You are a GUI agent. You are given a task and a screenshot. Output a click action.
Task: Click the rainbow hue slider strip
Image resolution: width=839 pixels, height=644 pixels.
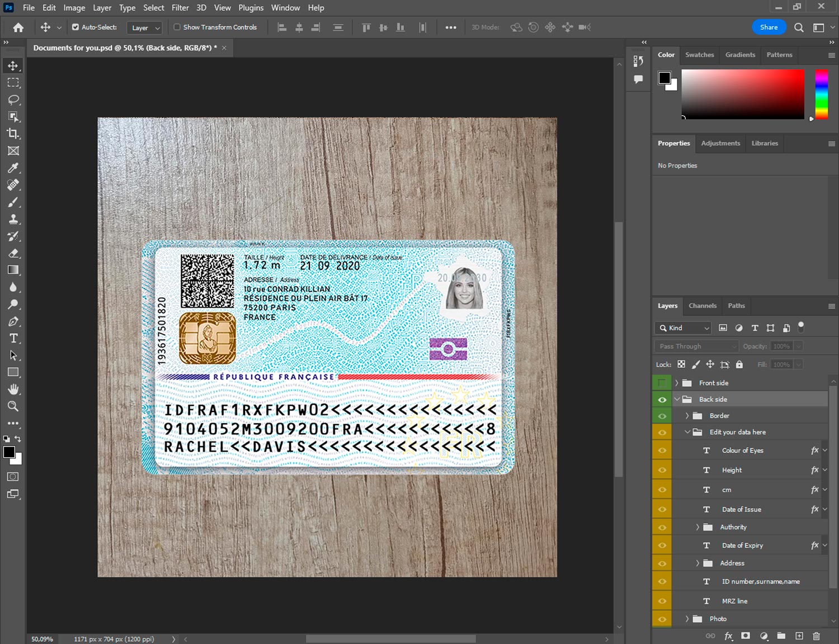(821, 93)
